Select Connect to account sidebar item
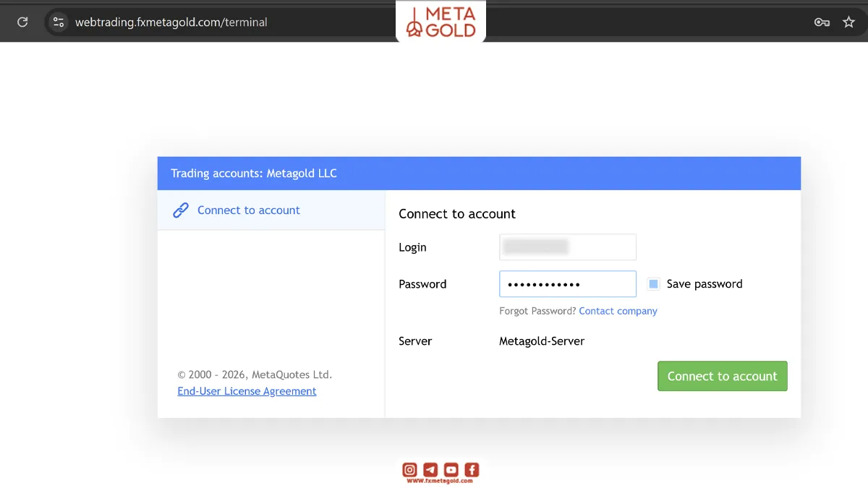The image size is (868, 488). [x=271, y=210]
